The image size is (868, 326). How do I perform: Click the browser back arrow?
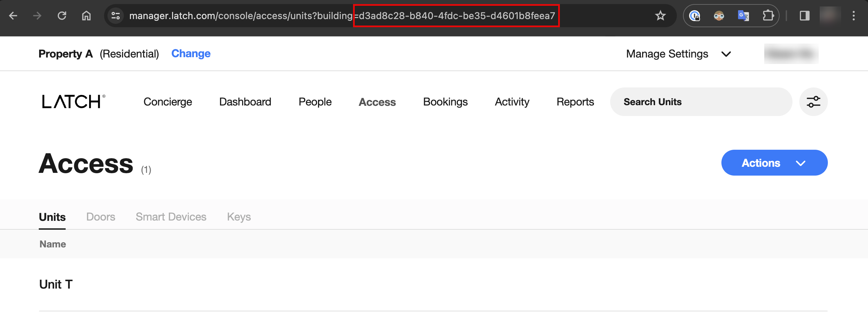coord(13,16)
